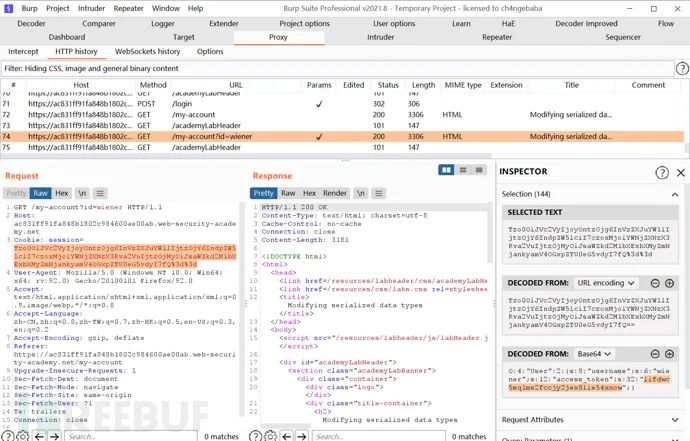This screenshot has height=441, width=690.
Task: Sort history by Status column
Action: click(388, 85)
